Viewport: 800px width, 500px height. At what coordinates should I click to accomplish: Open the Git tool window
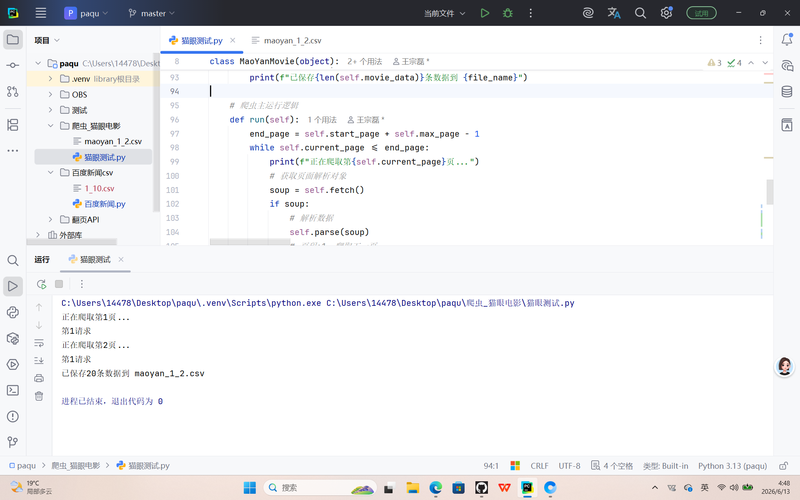click(x=13, y=442)
